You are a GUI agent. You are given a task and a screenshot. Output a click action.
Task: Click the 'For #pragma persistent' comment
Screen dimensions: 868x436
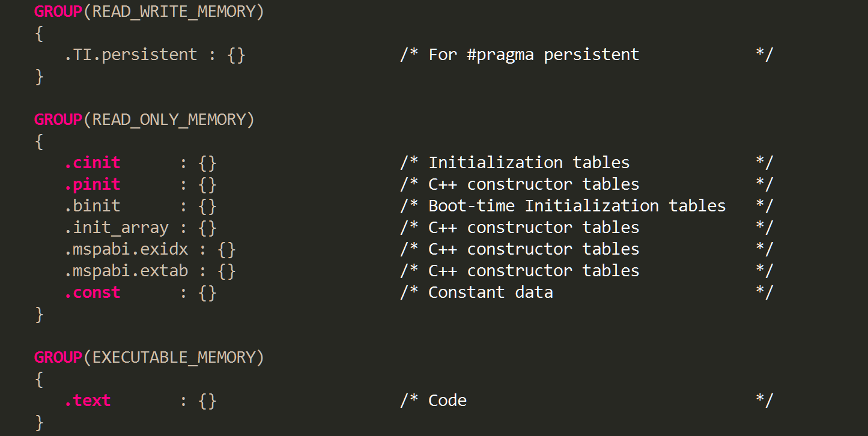pyautogui.click(x=533, y=55)
